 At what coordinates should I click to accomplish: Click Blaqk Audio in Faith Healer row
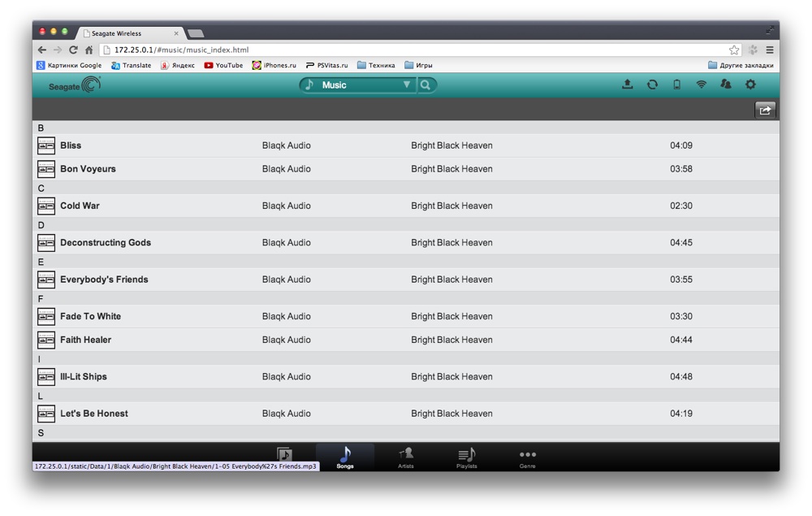pyautogui.click(x=287, y=340)
